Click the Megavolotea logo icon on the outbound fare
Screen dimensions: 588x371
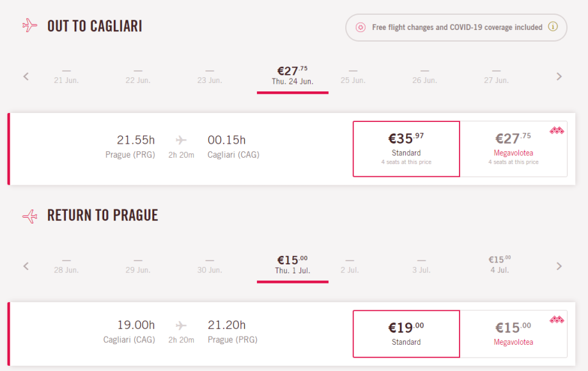[x=557, y=131]
